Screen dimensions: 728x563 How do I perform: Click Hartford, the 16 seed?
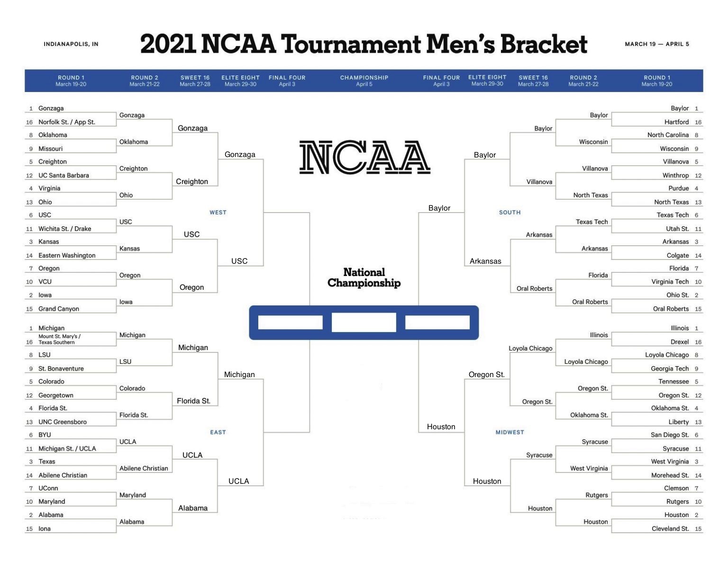point(676,122)
